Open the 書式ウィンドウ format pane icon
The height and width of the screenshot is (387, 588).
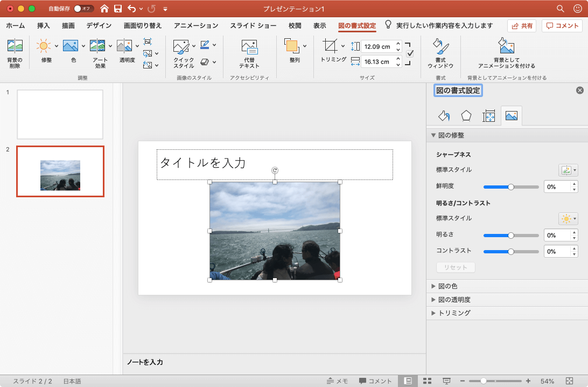pyautogui.click(x=440, y=46)
